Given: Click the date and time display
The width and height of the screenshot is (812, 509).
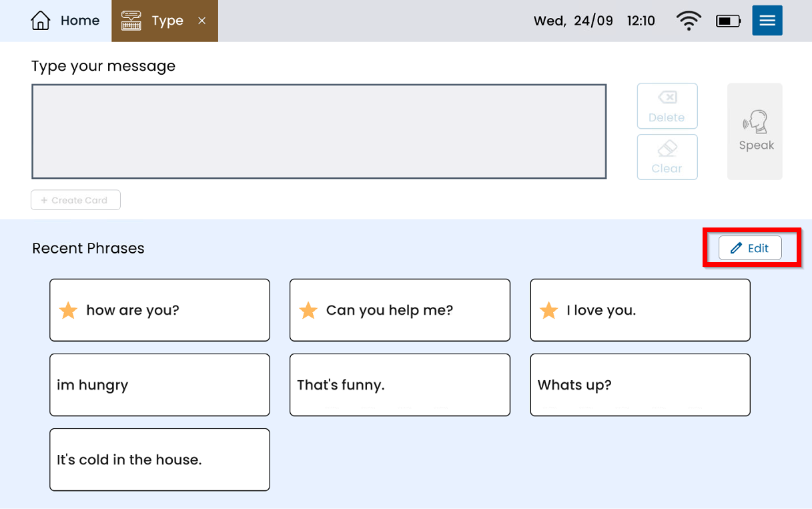Looking at the screenshot, I should tap(594, 21).
